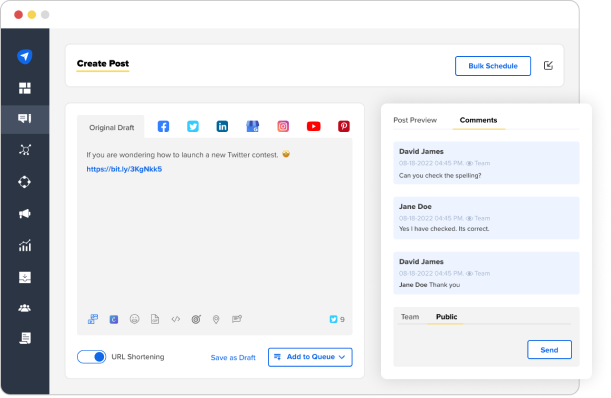
Task: Click the inbox download sidebar icon
Action: pyautogui.click(x=25, y=278)
